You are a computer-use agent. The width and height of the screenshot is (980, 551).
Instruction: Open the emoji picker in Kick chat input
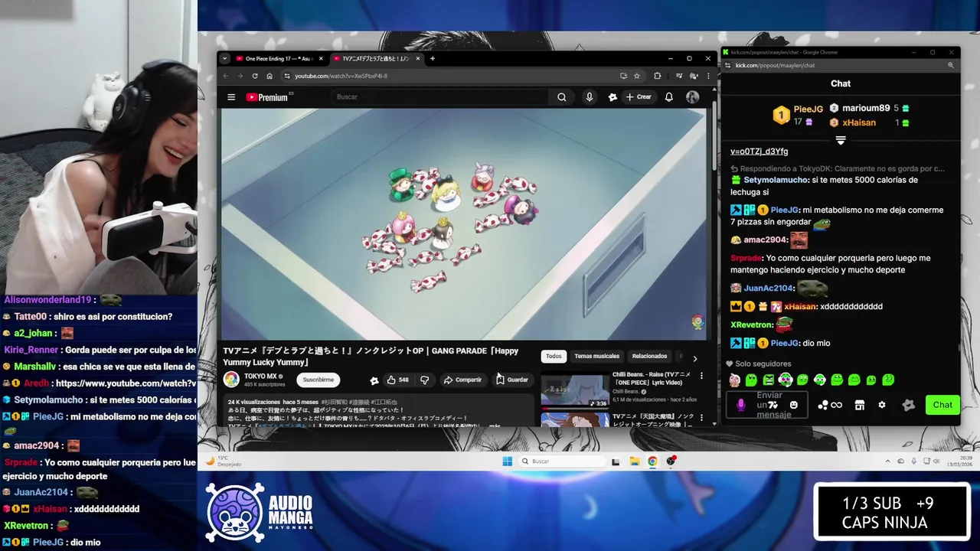[x=793, y=405]
